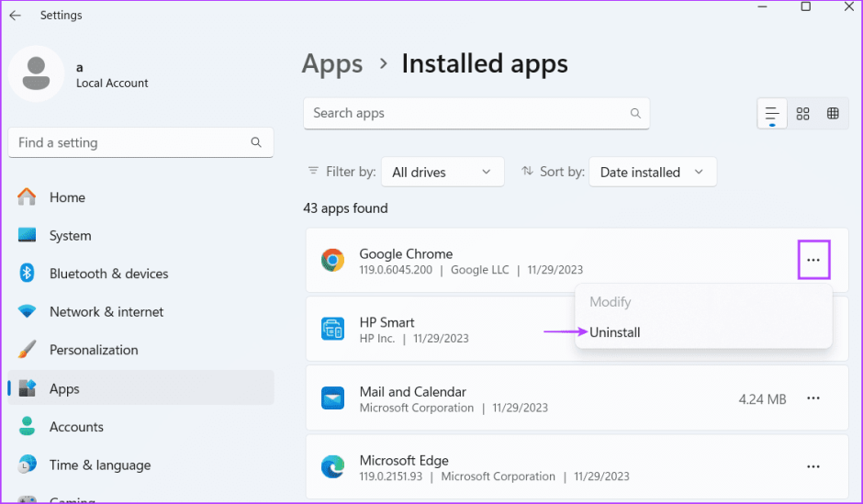Click the Apps breadcrumb link

[332, 64]
